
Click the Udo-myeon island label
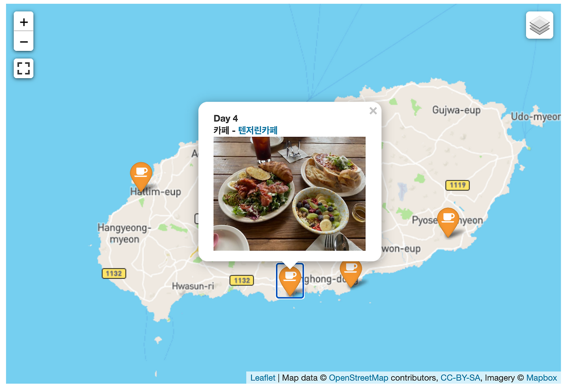(536, 117)
